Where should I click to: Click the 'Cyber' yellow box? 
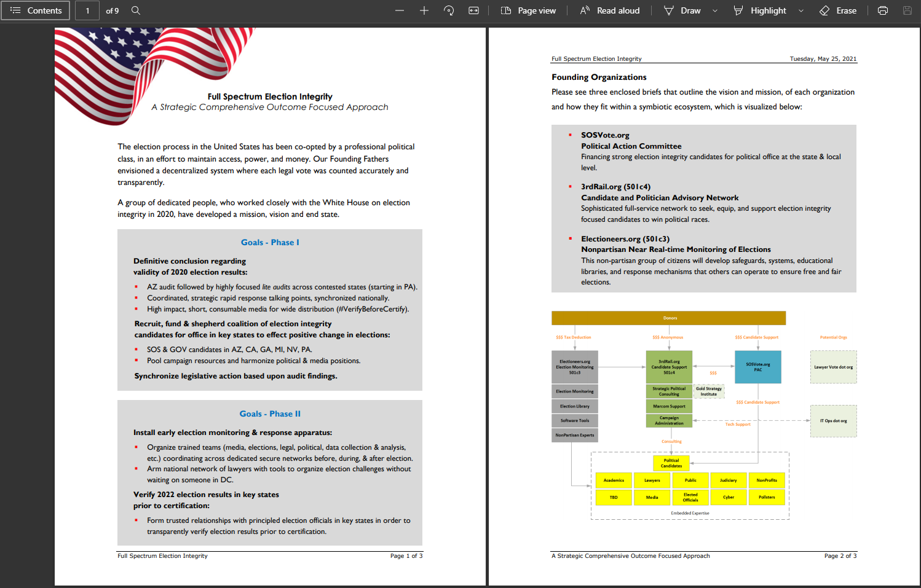729,497
